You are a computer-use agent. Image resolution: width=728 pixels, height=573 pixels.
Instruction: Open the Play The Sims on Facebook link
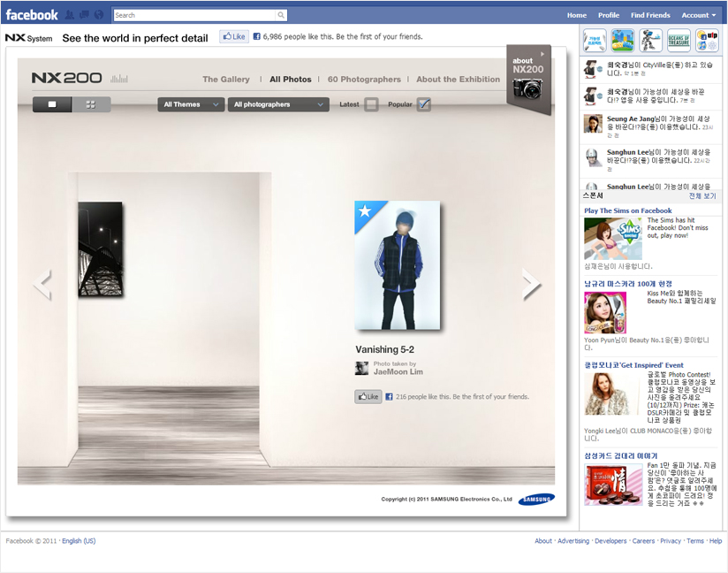point(627,210)
